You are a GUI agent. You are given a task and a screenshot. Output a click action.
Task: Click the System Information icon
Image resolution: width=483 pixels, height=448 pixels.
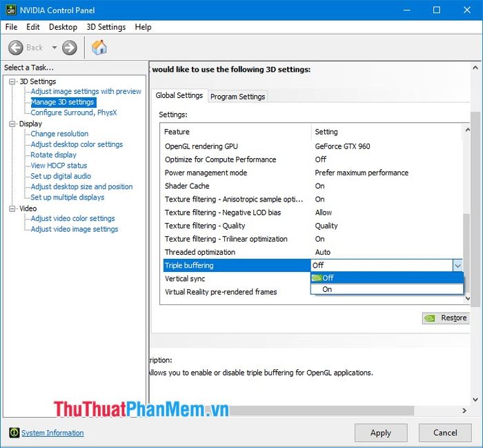[x=14, y=433]
